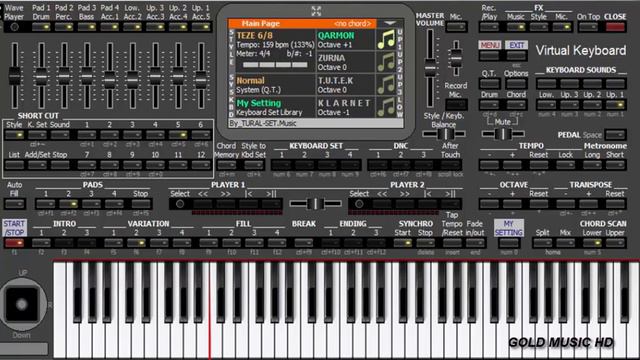
Task: Click the Player 1 Select round button
Action: click(x=180, y=203)
